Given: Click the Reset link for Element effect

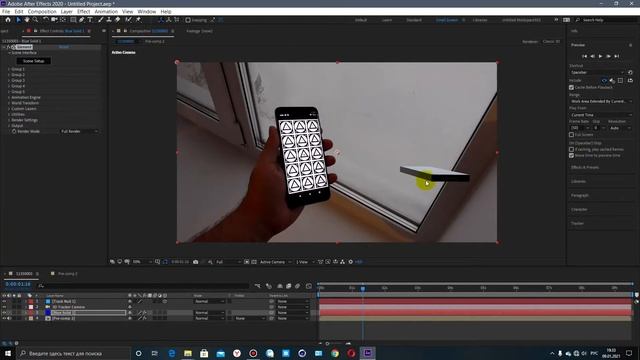Looking at the screenshot, I should click(x=64, y=47).
